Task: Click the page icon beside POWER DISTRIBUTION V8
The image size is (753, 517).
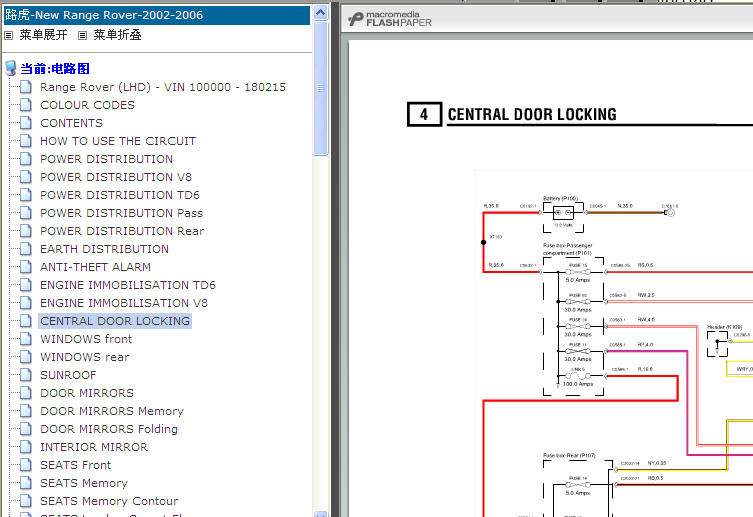Action: coord(26,177)
